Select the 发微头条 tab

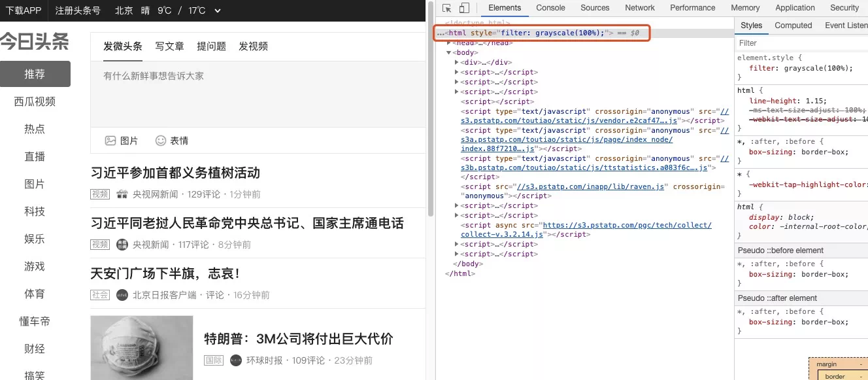[123, 46]
